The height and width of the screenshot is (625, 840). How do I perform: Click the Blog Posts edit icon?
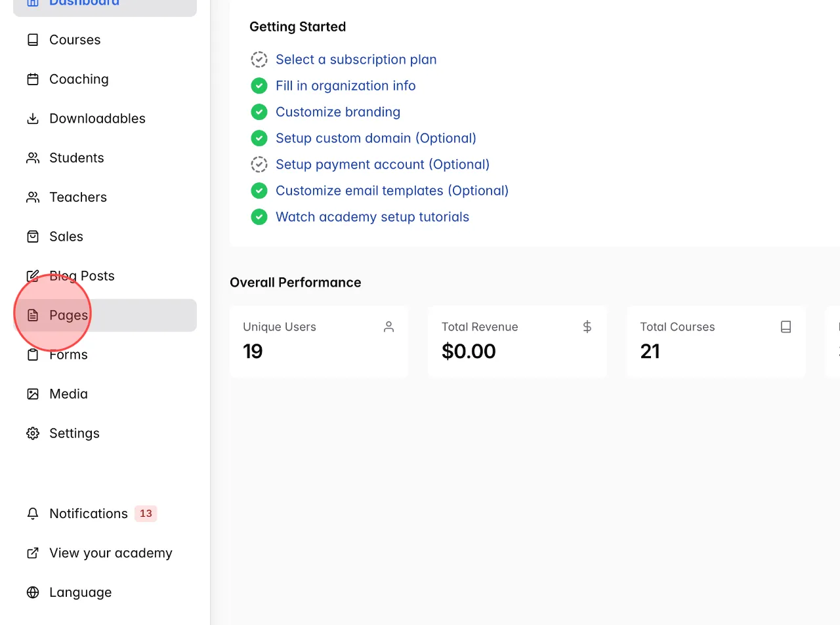pyautogui.click(x=33, y=276)
